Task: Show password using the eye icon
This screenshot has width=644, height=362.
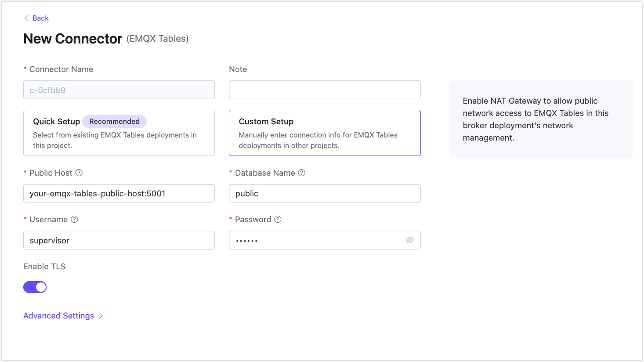Action: 410,240
